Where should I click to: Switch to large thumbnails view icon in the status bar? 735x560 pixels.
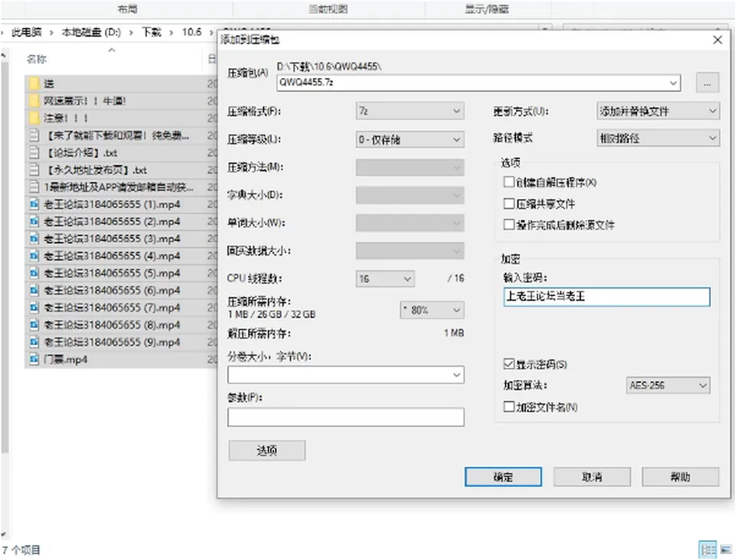coord(726,550)
